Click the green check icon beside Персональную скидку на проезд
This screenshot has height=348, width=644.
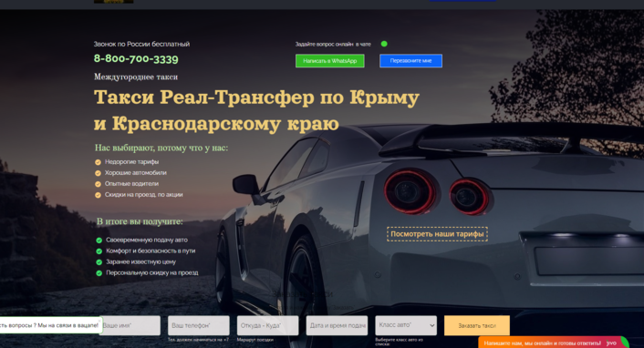(x=99, y=273)
